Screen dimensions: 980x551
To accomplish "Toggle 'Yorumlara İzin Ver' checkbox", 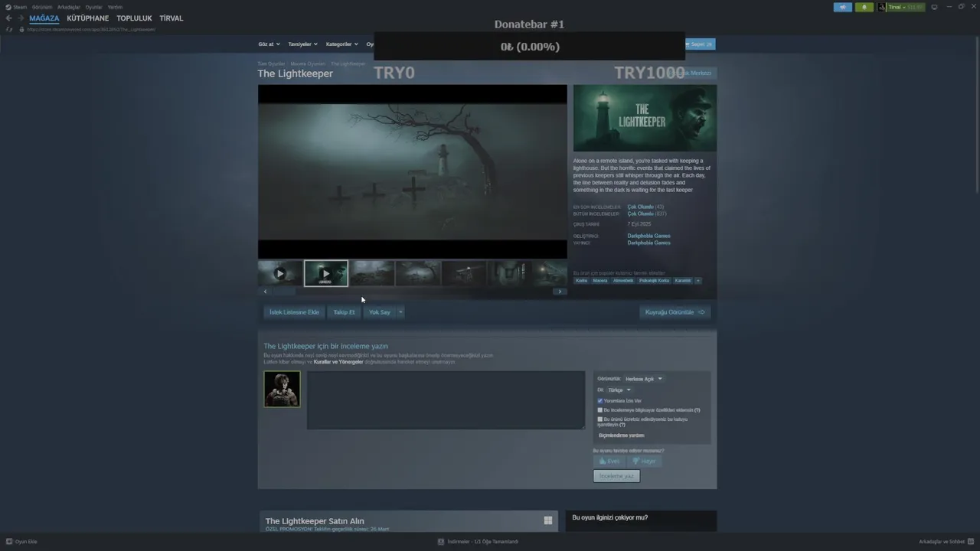I will 600,401.
